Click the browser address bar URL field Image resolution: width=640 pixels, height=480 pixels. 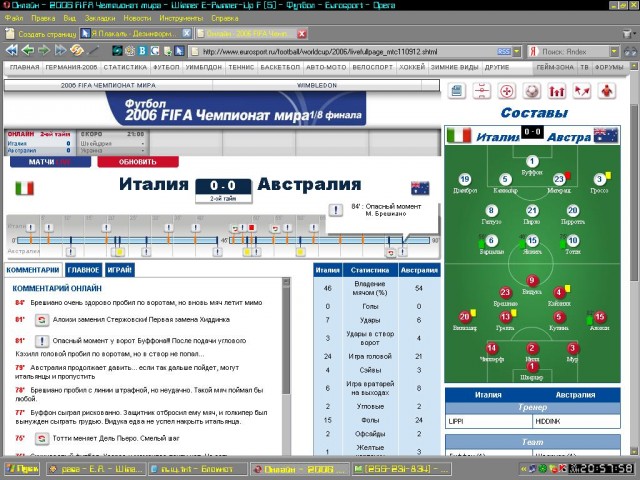pos(345,52)
